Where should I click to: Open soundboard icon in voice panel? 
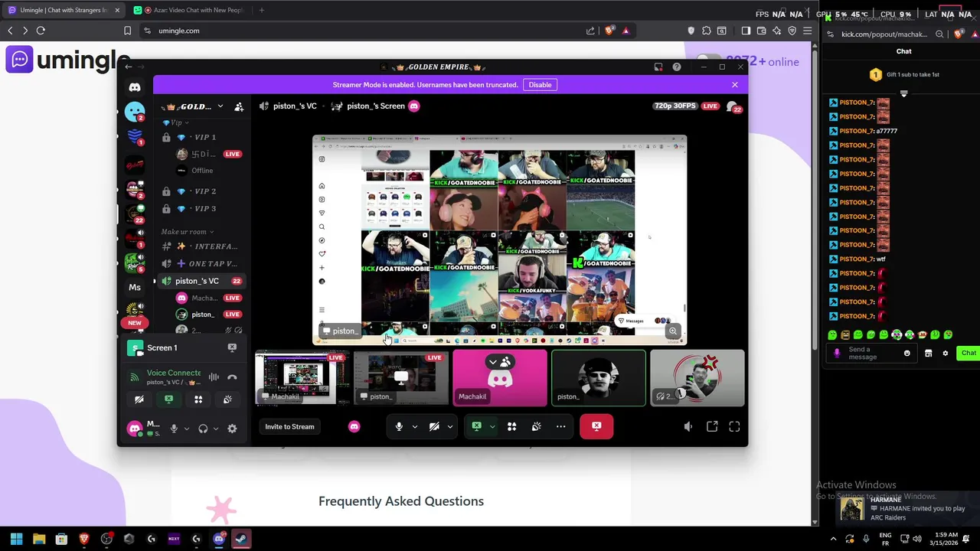[227, 399]
